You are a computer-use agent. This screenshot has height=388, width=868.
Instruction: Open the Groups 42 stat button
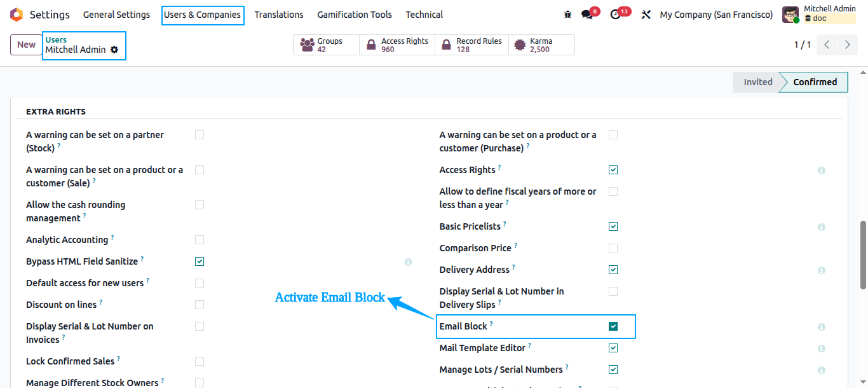(x=327, y=45)
